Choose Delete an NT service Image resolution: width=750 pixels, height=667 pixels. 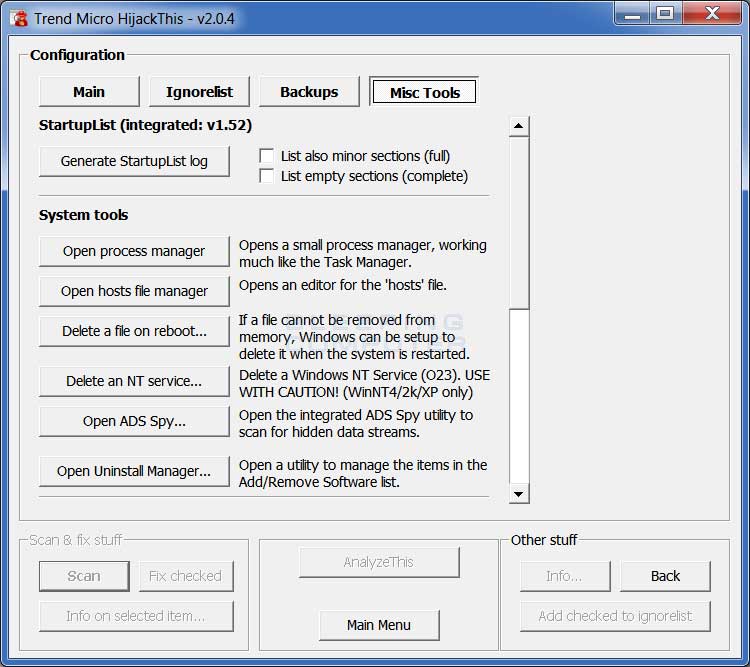[x=134, y=381]
